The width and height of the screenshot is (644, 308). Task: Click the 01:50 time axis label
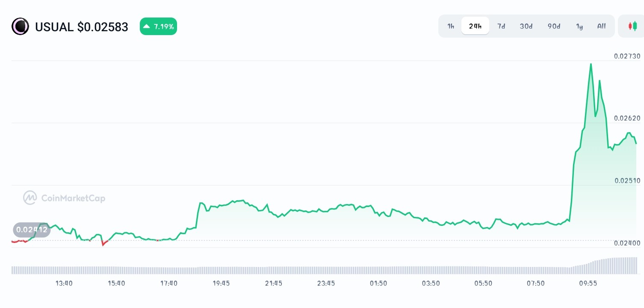[x=378, y=283]
